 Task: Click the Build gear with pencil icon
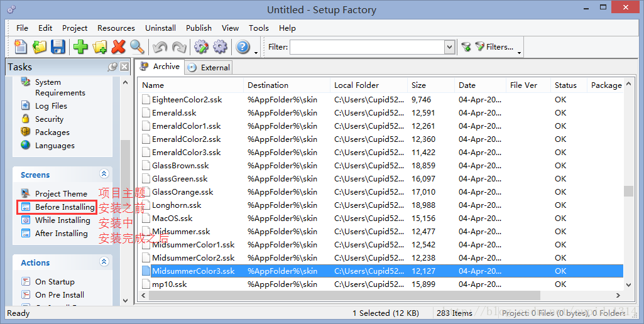(201, 47)
